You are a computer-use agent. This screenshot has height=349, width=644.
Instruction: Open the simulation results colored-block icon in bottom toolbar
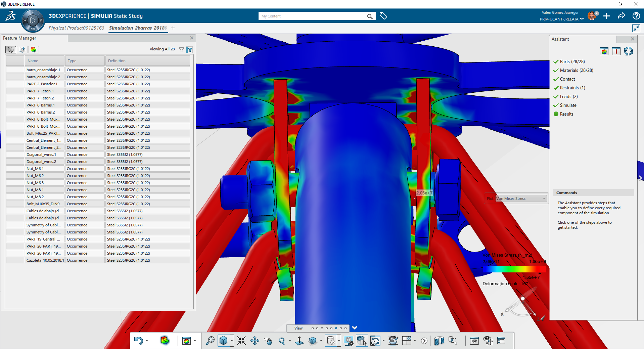tap(165, 341)
